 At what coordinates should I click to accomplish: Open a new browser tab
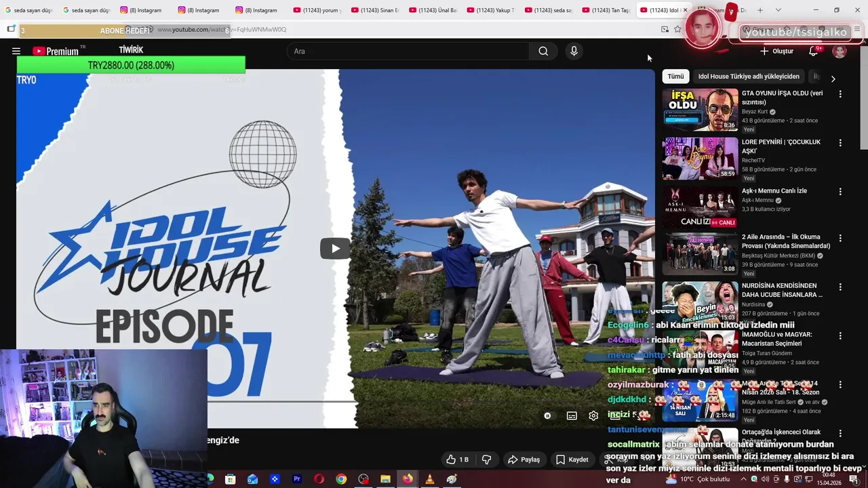760,10
